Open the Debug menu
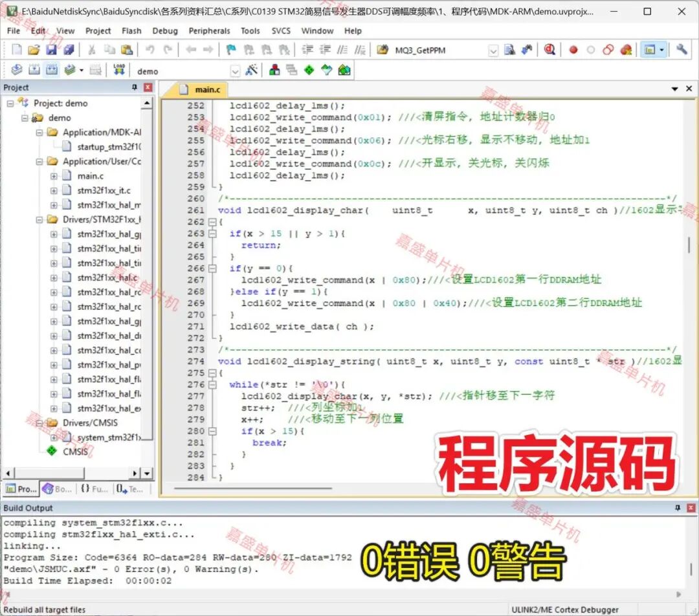This screenshot has height=616, width=699. tap(165, 31)
